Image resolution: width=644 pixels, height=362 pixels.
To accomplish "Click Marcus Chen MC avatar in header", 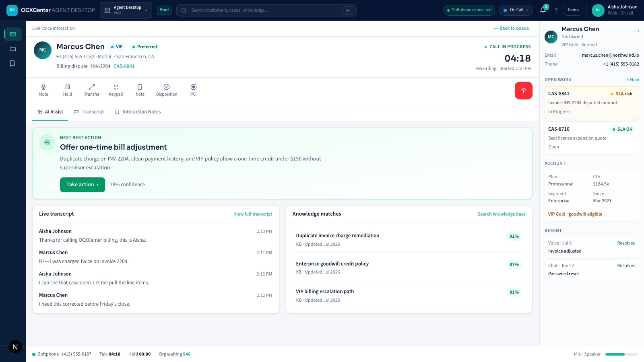I will (43, 50).
